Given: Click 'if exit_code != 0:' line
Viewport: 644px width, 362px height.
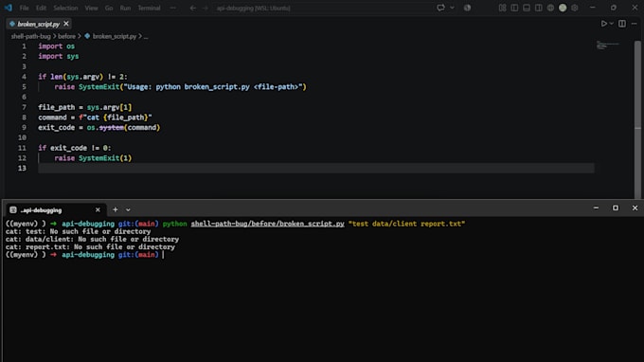Looking at the screenshot, I should tap(75, 148).
